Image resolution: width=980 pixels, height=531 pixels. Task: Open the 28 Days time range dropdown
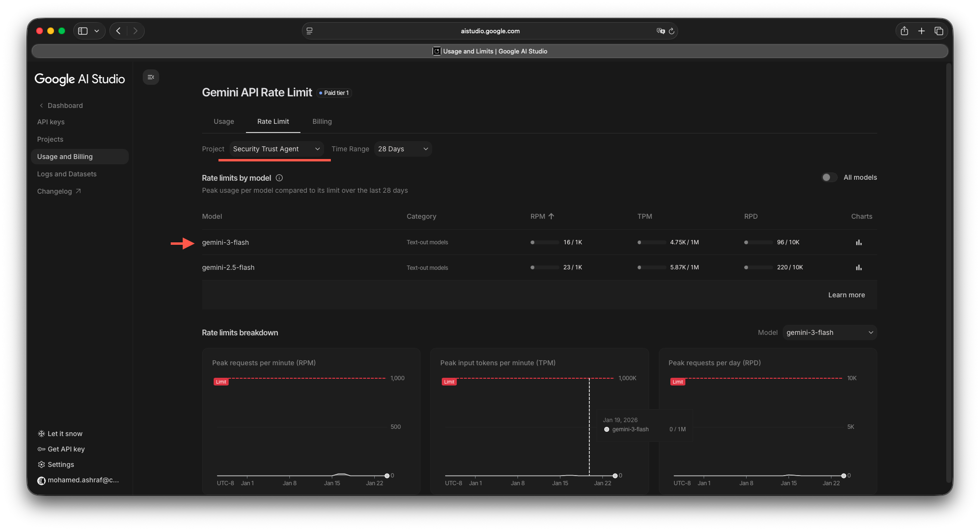click(x=403, y=149)
